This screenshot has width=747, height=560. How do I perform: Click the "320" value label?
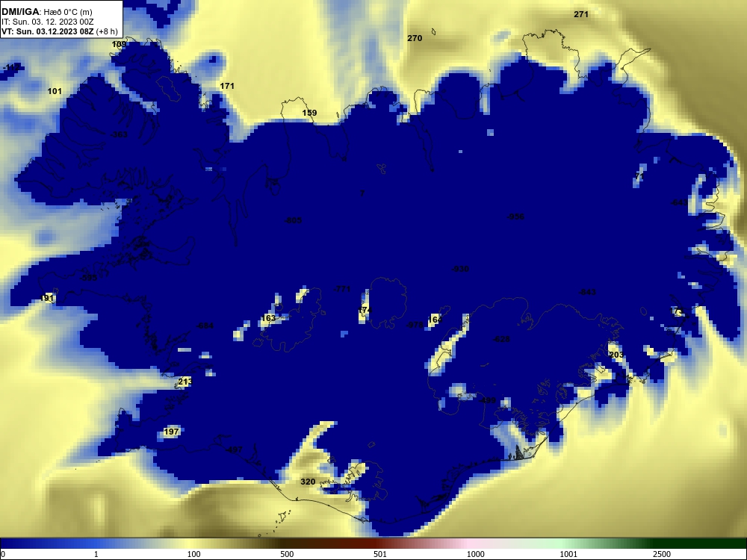[308, 482]
